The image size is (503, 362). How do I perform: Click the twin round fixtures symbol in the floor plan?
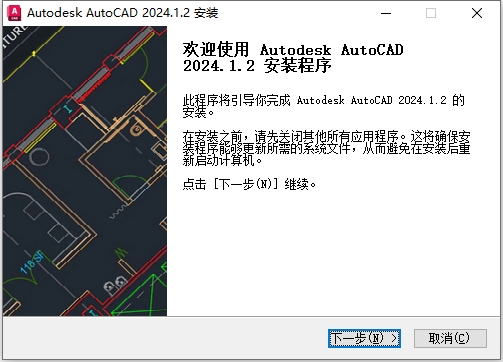(x=115, y=284)
